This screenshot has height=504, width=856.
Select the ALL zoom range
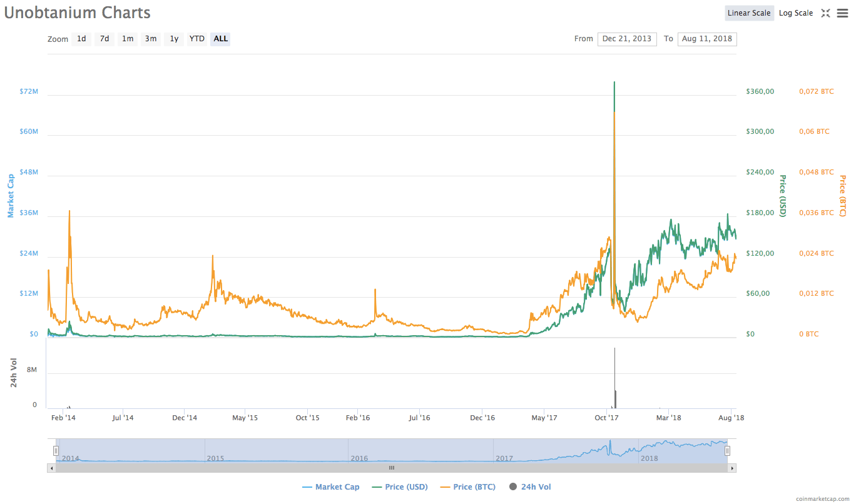point(221,39)
